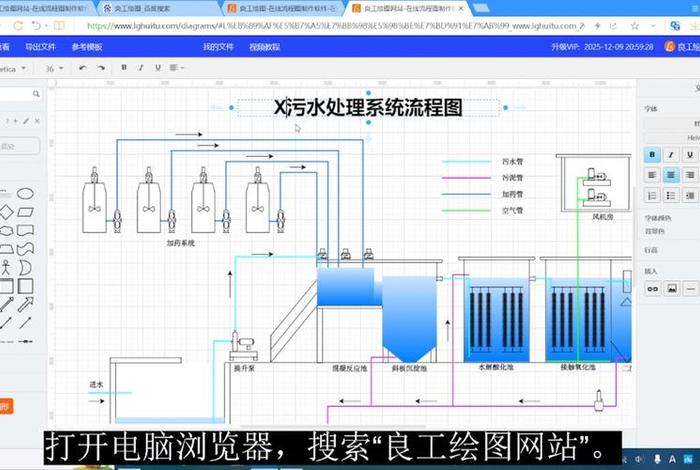The width and height of the screenshot is (700, 470).
Task: Click the 加药系统 label on canvas
Action: point(180,243)
